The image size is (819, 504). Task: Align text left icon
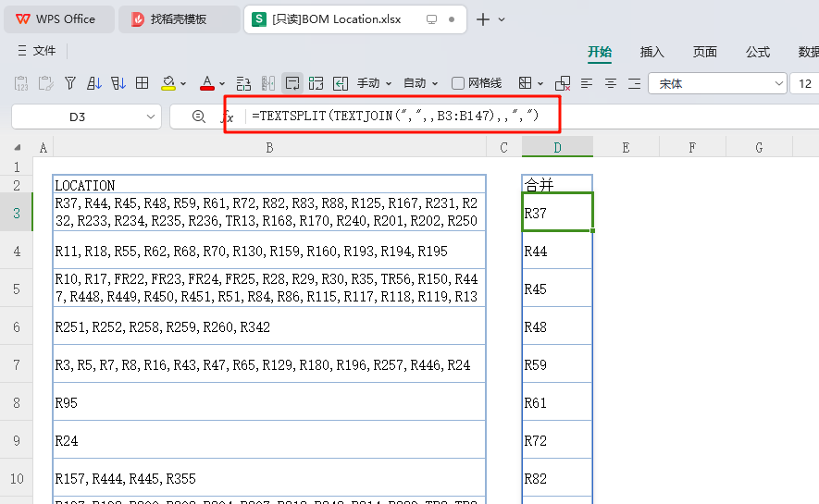point(587,83)
